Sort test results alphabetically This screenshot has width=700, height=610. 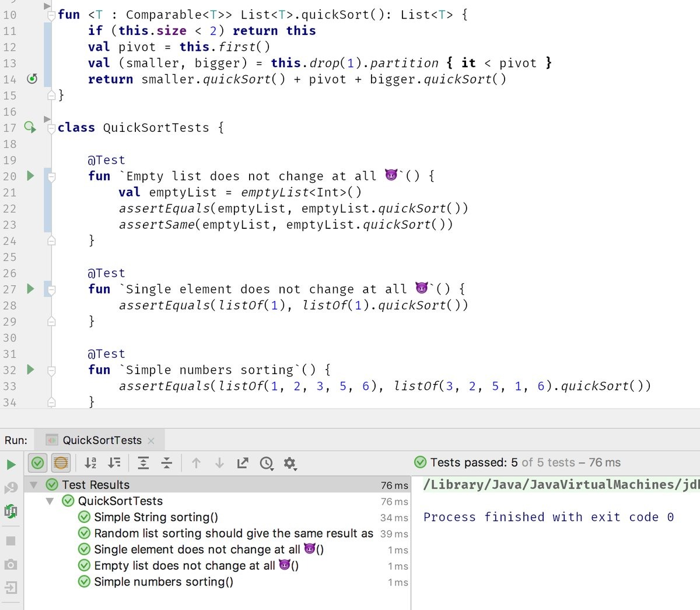coord(90,463)
